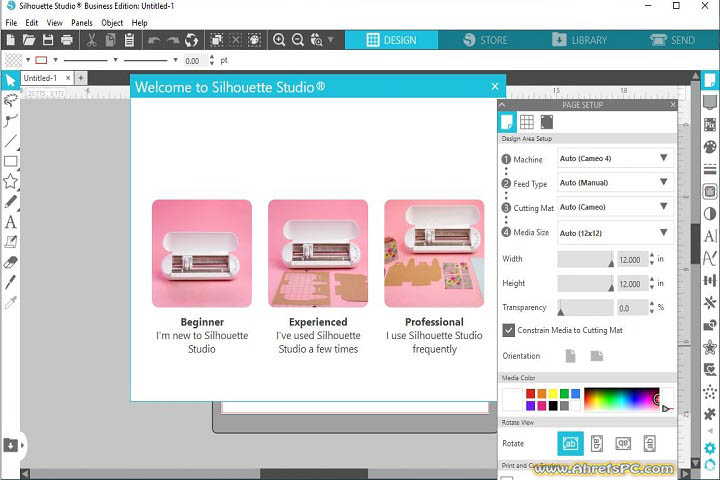Select the fourth rotate view option

click(649, 443)
